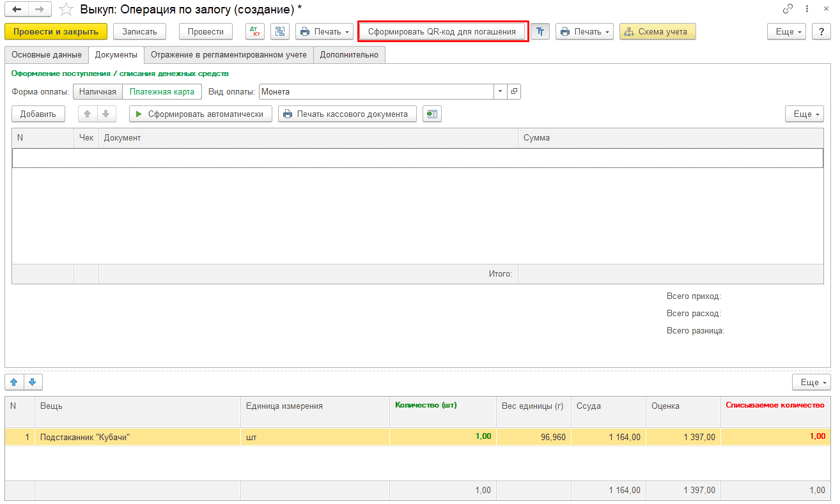Click Провести и закрыть button
Image resolution: width=840 pixels, height=504 pixels.
[56, 31]
